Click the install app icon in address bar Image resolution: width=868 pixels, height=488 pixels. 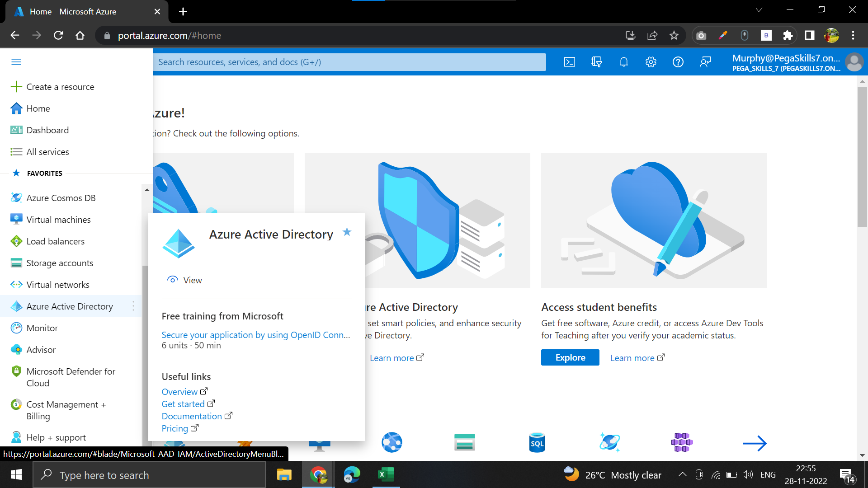tap(631, 35)
